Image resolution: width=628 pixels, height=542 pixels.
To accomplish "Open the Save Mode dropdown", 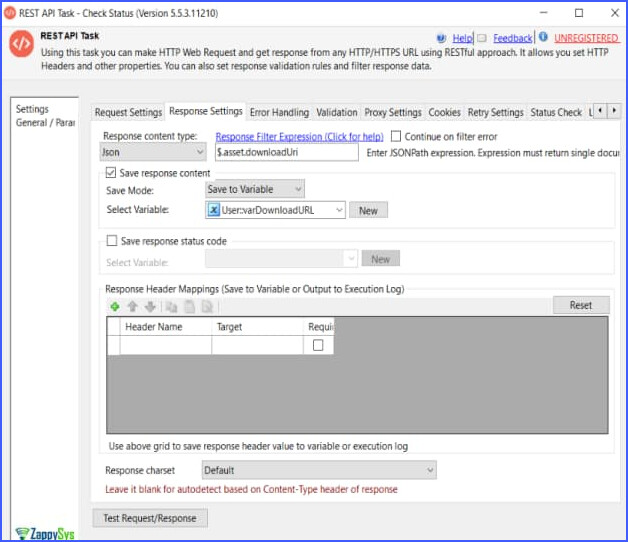I will (255, 189).
